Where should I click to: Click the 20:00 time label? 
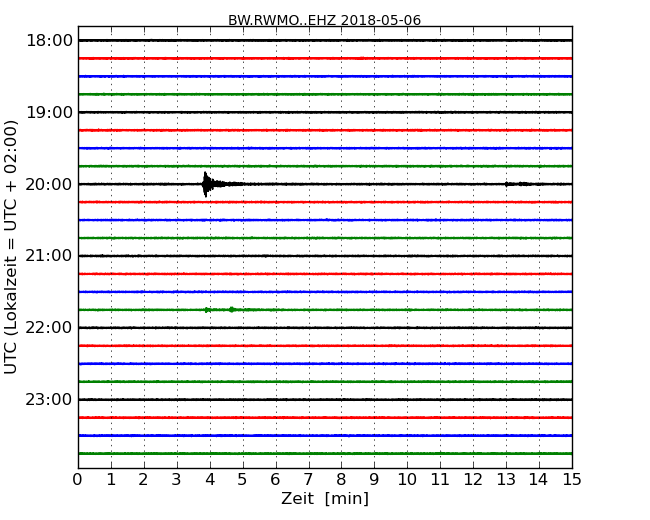click(x=49, y=184)
